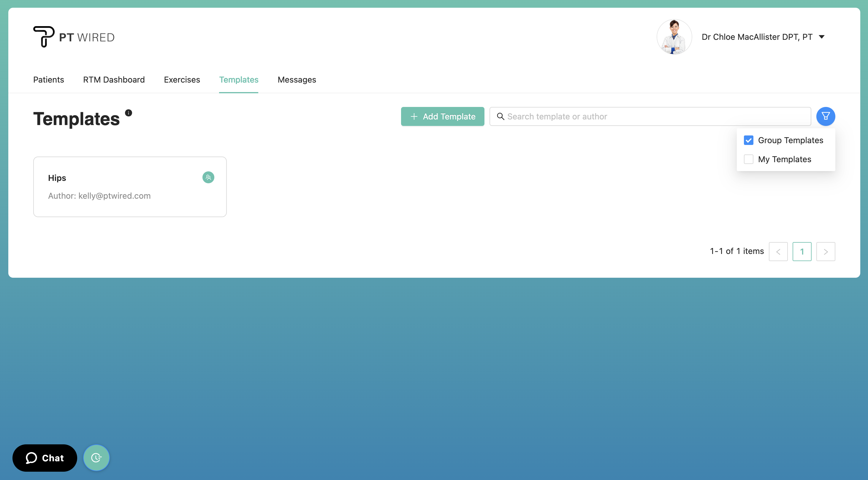The width and height of the screenshot is (868, 480).
Task: Click the search magnifier icon
Action: (x=501, y=116)
